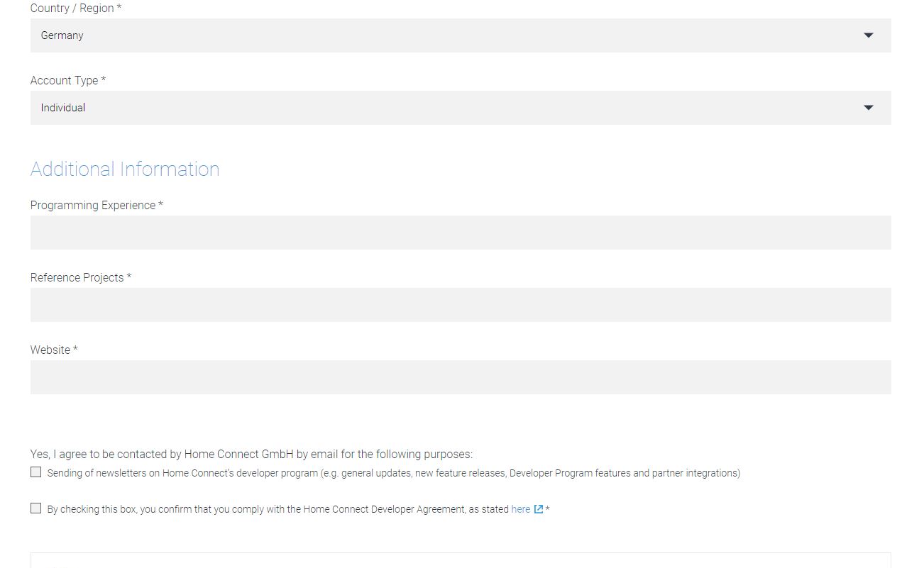Focus the Reference Projects input field
This screenshot has height=568, width=924.
point(461,305)
